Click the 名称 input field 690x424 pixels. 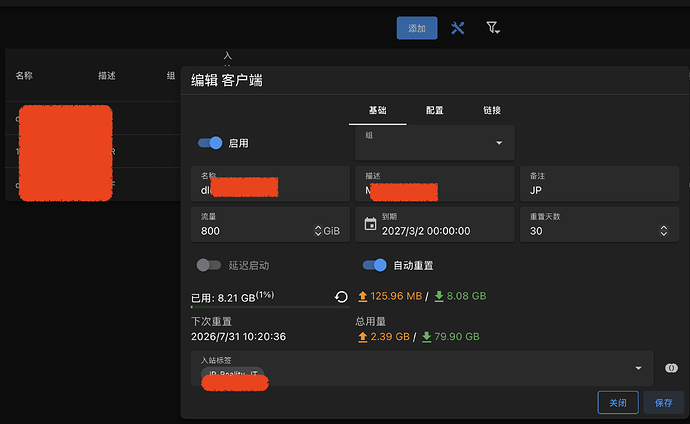(270, 183)
